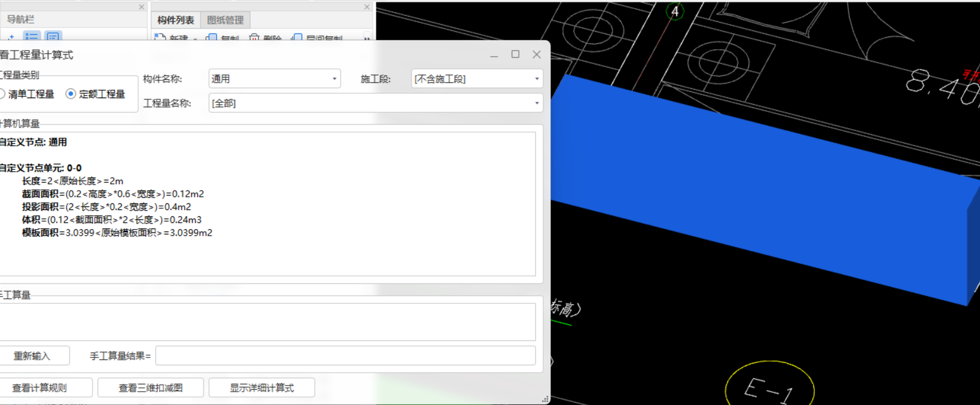Click inside the 手工算量 text area
Viewport: 980px width, 405px height.
pos(267,322)
